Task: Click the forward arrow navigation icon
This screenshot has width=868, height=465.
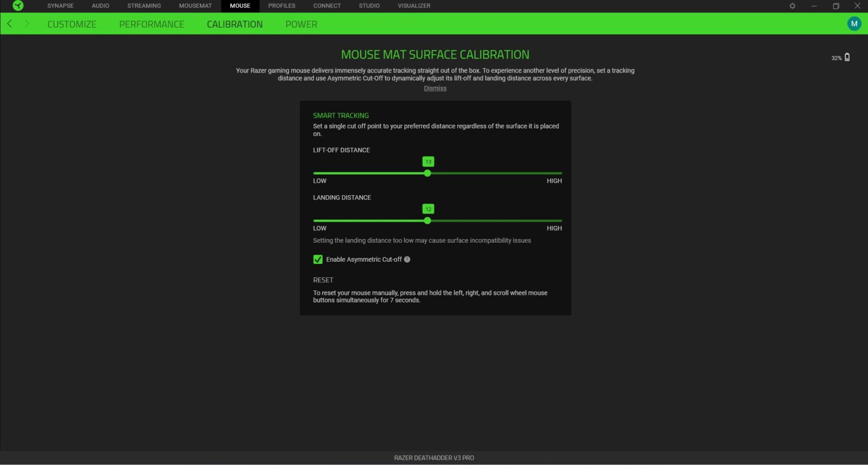Action: [27, 24]
